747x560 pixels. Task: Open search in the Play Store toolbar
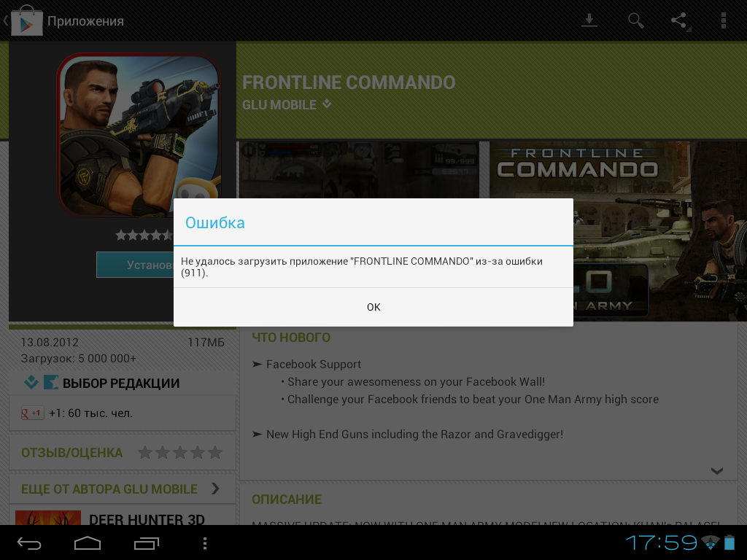point(635,20)
